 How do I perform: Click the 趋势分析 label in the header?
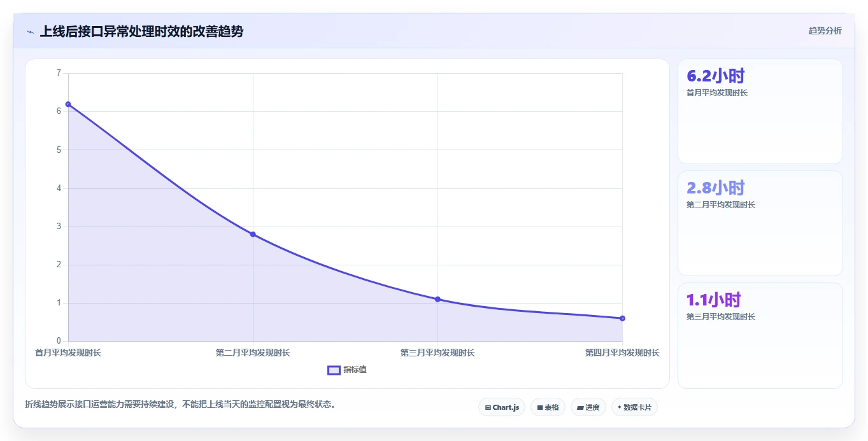pos(825,31)
